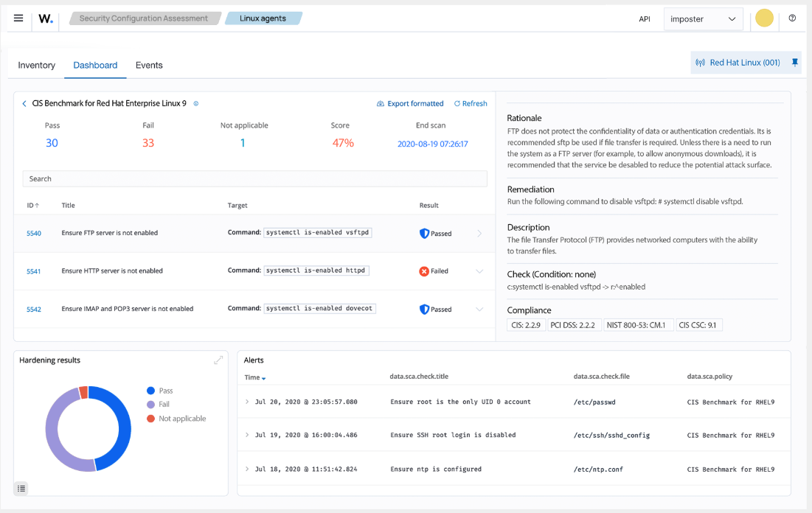Click the CIS CSC: 9.1 tag

click(x=698, y=325)
